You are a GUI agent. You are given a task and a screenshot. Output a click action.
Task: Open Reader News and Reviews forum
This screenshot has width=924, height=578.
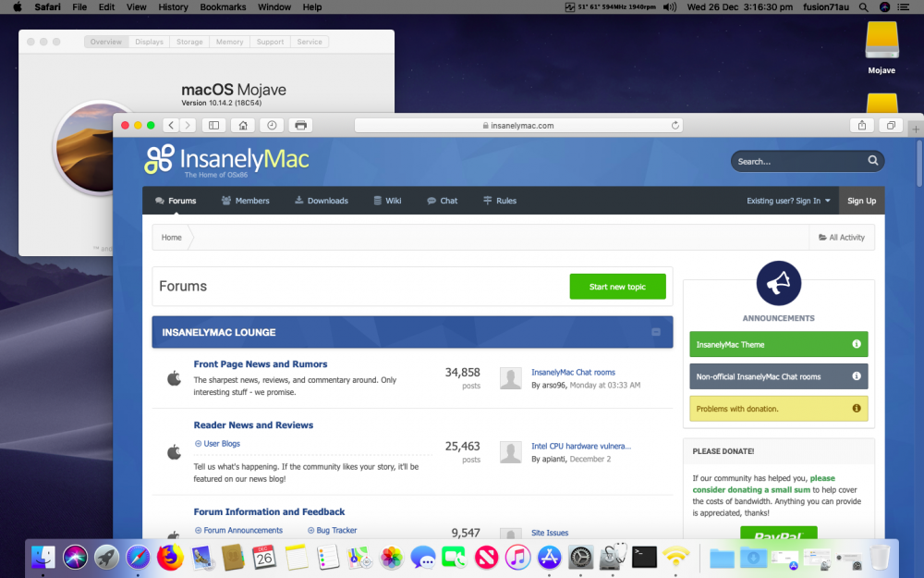coord(253,424)
